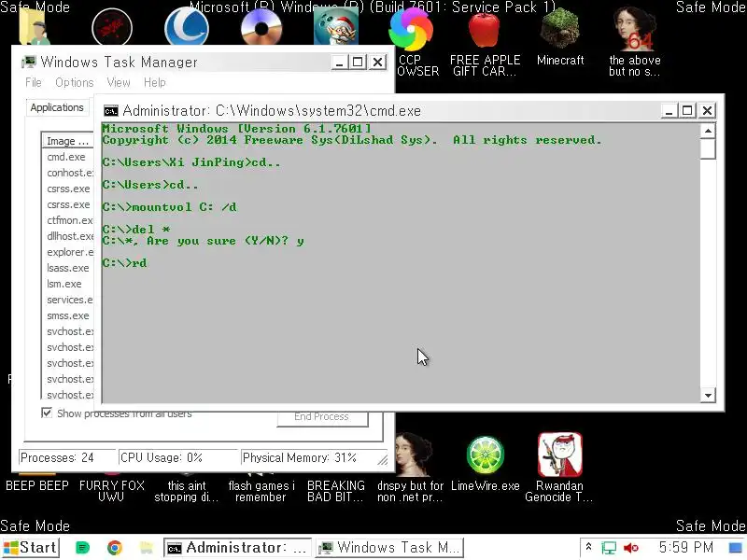Screen dimensions: 747x560
Task: Click the 5:59 PM clock
Action: coord(686,547)
